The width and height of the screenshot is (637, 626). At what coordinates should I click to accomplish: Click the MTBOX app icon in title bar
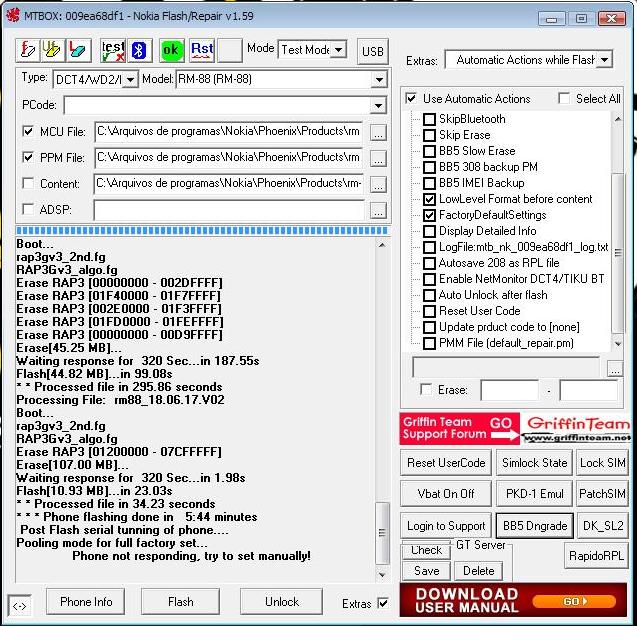(x=13, y=15)
